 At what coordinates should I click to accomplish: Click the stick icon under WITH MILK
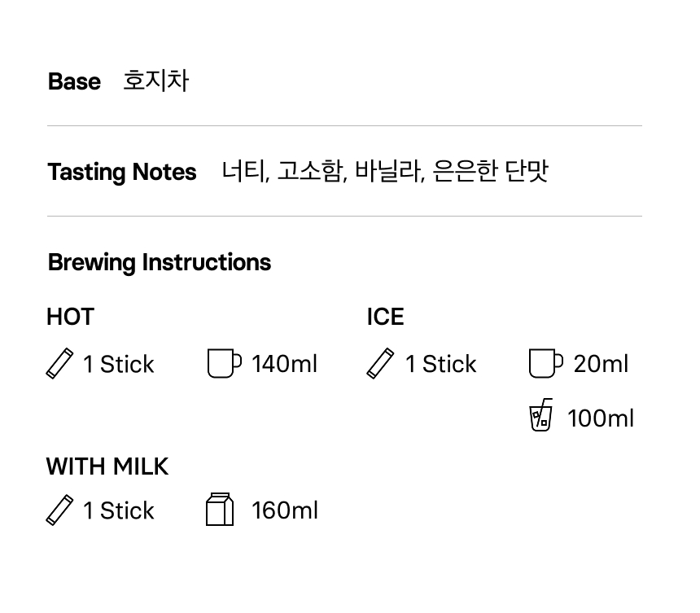[x=59, y=510]
